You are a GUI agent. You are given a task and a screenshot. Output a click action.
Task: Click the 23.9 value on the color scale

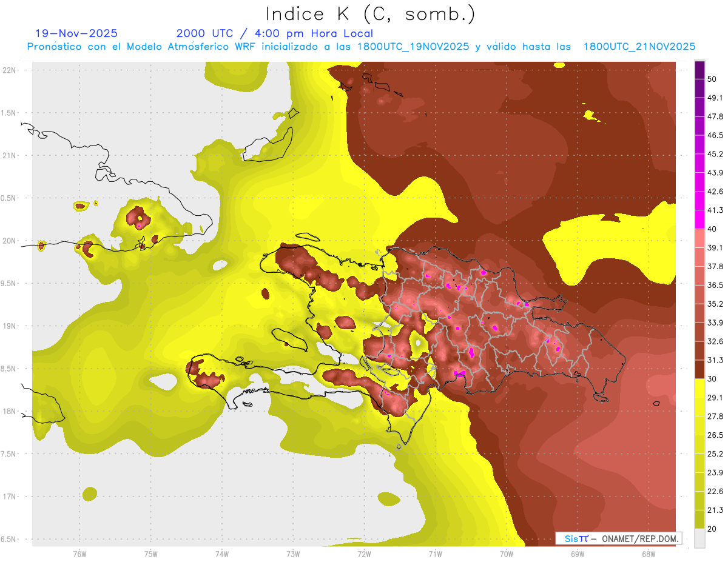click(x=715, y=472)
